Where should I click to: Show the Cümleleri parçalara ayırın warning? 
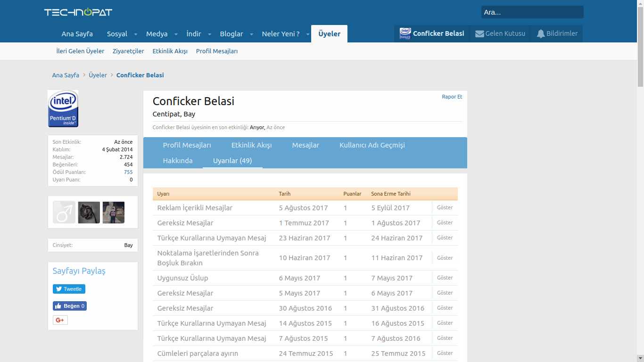445,353
